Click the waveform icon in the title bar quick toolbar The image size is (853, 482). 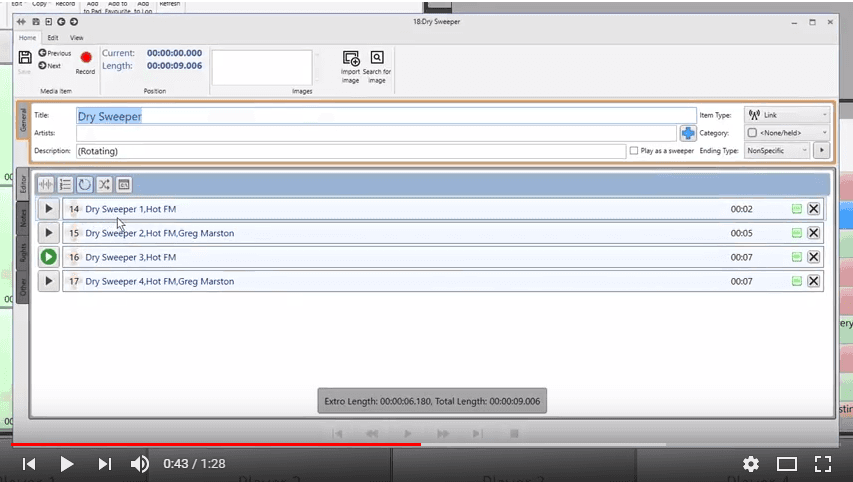[21, 22]
